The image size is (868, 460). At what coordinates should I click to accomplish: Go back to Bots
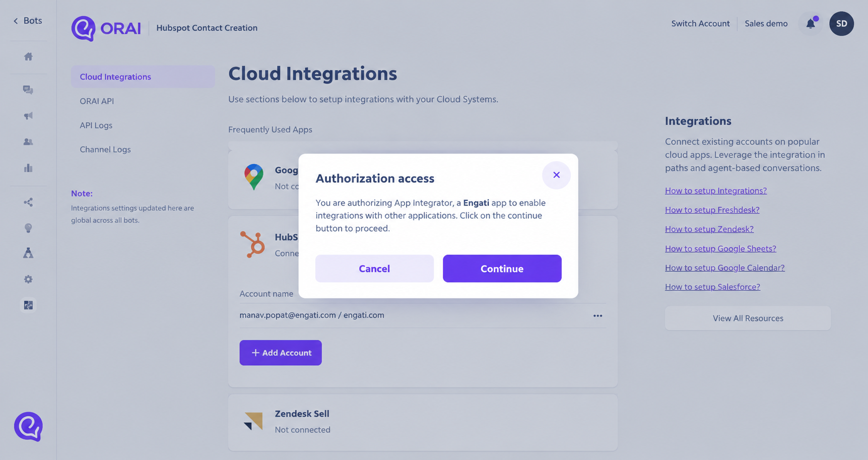click(x=28, y=21)
